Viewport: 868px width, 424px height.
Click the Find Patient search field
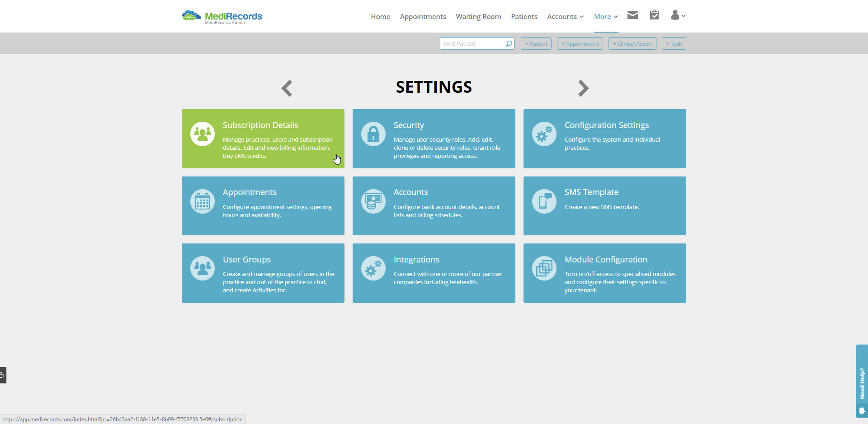[477, 43]
